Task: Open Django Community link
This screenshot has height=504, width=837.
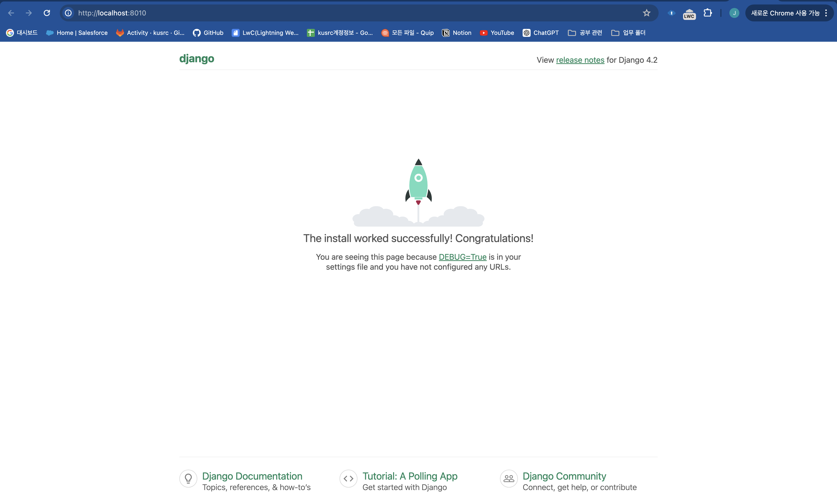Action: 564,476
